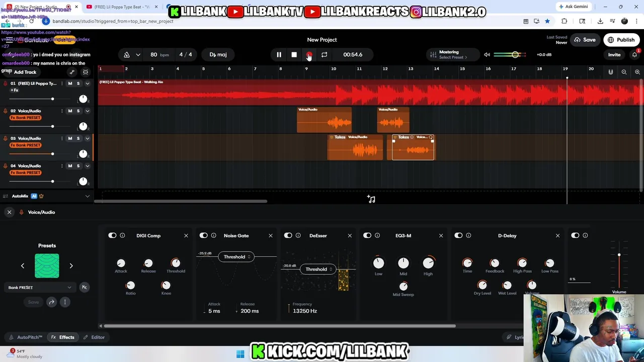Toggle DeEsser effect on/off
Image resolution: width=644 pixels, height=362 pixels.
click(288, 235)
